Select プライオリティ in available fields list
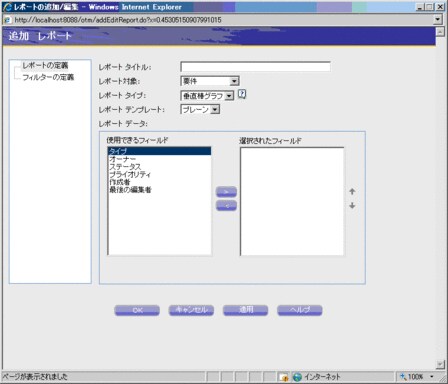This screenshot has width=448, height=384. click(x=160, y=174)
